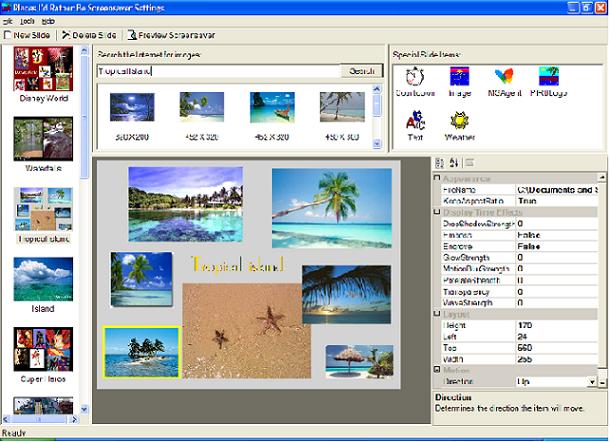Open the Direction dropdown arrow
The width and height of the screenshot is (610, 442).
pos(592,382)
